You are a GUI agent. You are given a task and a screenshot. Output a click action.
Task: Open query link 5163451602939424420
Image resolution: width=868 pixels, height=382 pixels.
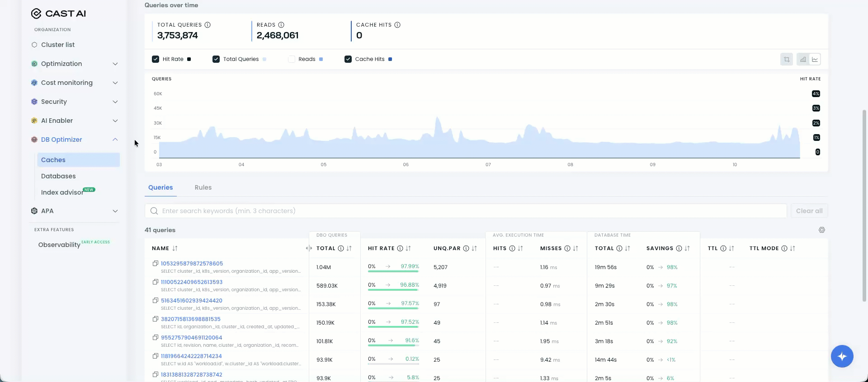coord(192,300)
